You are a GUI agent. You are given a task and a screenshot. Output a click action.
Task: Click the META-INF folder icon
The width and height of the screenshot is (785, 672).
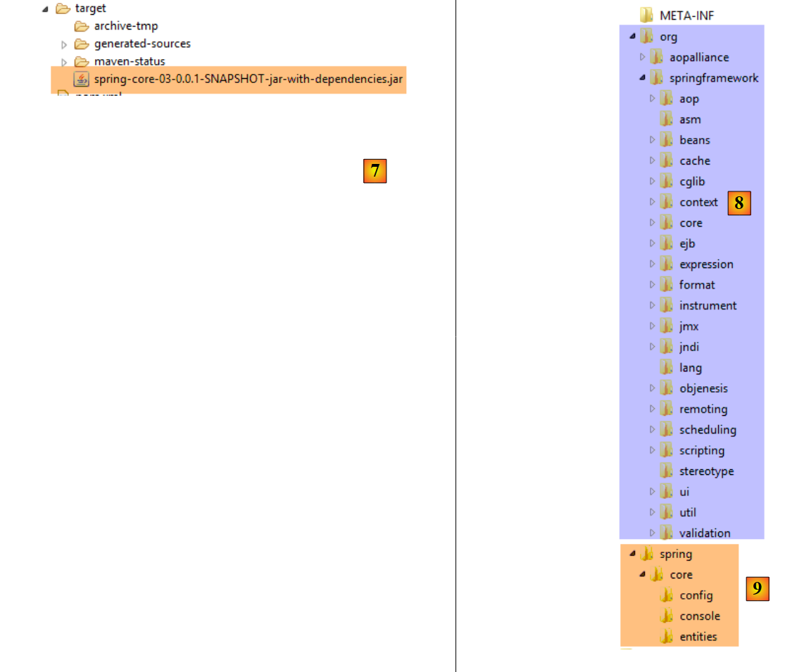(x=647, y=15)
